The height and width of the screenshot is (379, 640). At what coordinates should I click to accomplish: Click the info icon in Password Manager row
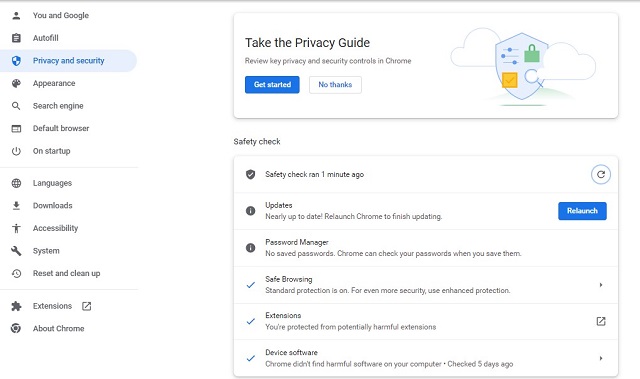pyautogui.click(x=251, y=248)
